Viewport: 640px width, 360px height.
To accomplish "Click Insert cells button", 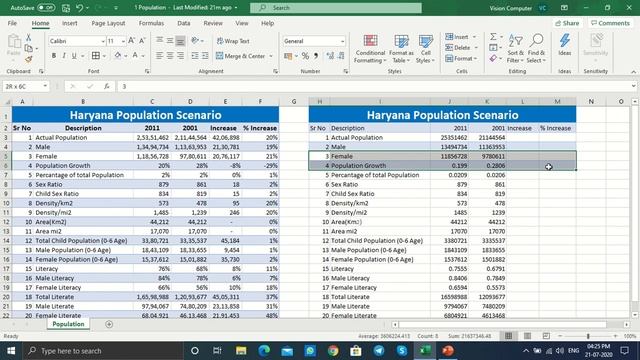I will [x=457, y=37].
